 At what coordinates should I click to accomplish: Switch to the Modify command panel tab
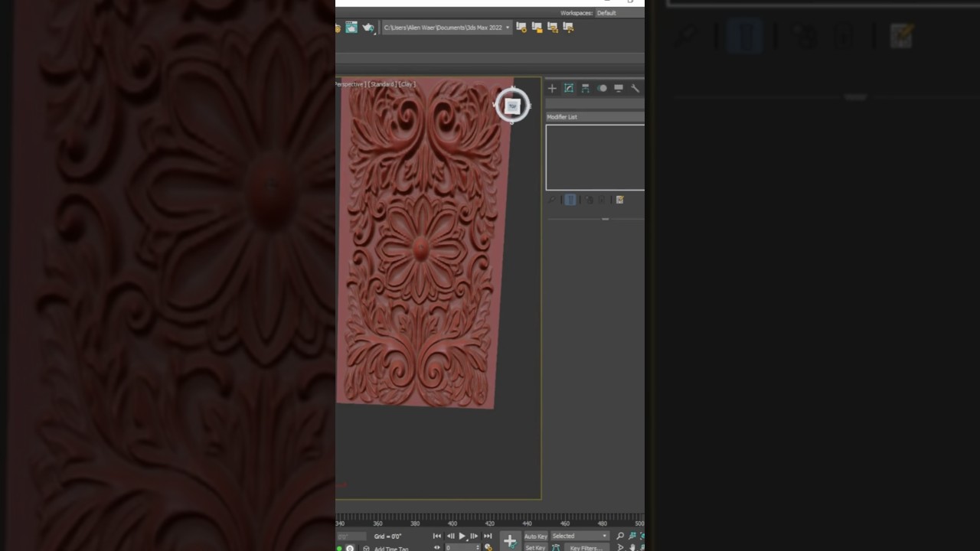pyautogui.click(x=569, y=89)
